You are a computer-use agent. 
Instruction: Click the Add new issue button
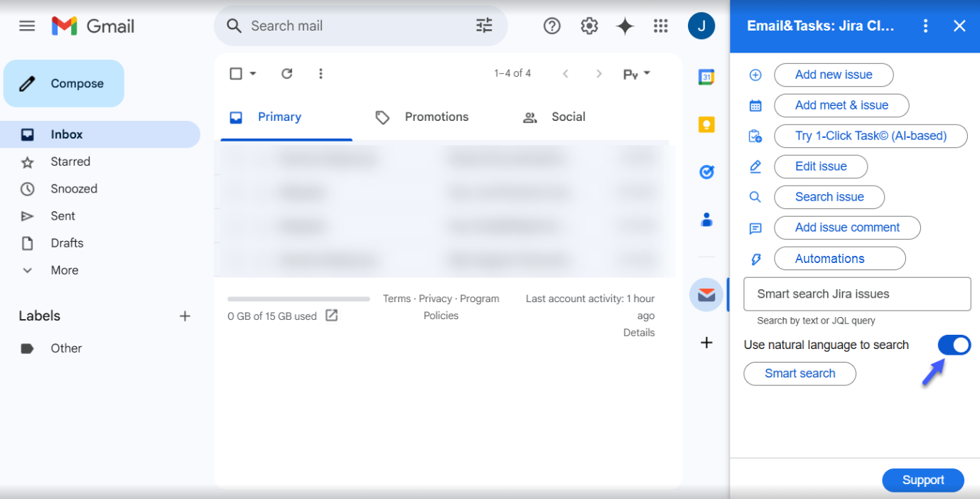833,75
